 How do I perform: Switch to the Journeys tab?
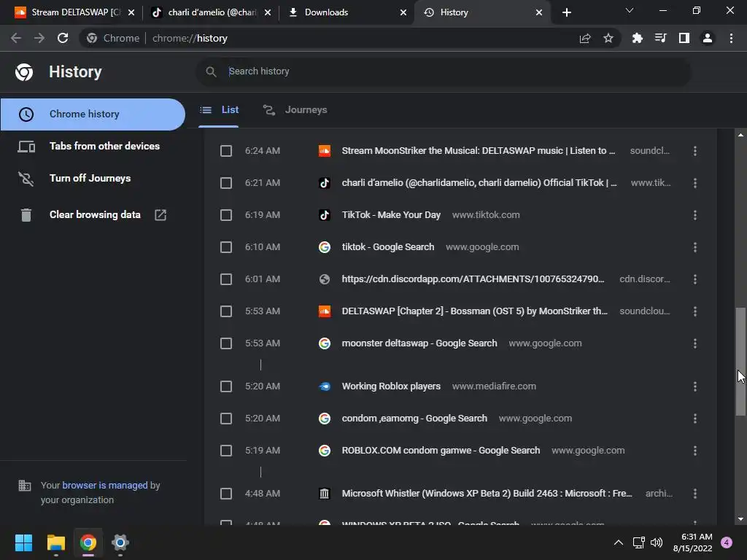295,110
